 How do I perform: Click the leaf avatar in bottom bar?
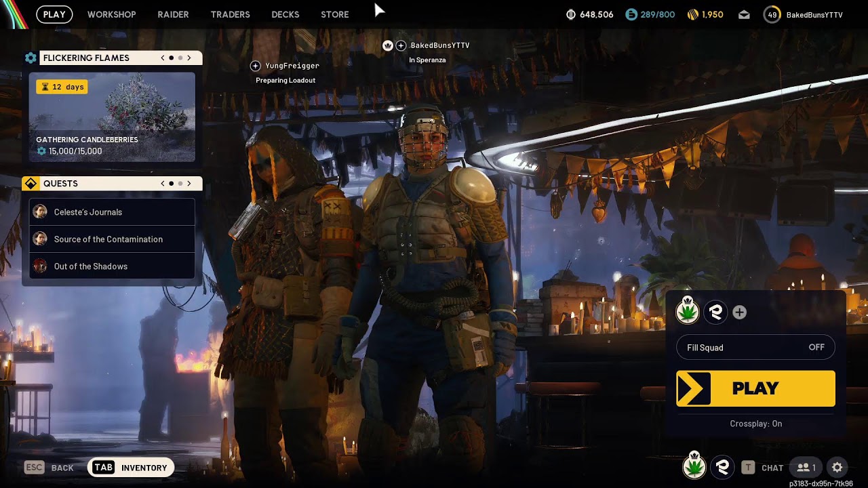click(694, 467)
